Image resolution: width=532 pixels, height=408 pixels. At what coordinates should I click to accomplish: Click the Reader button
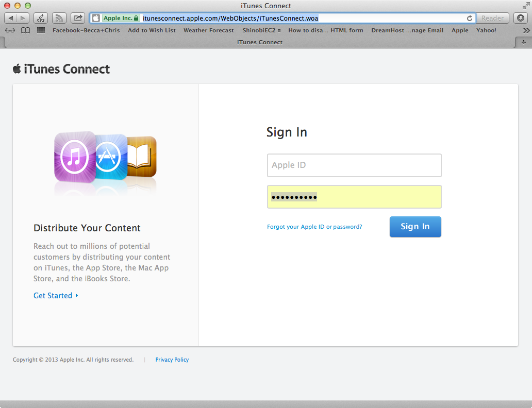pyautogui.click(x=493, y=18)
